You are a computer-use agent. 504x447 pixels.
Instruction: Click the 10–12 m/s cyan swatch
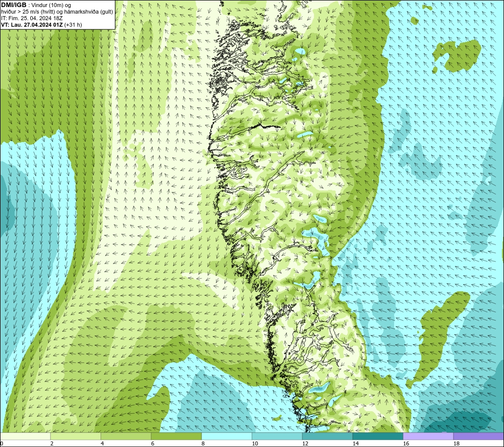(x=277, y=436)
